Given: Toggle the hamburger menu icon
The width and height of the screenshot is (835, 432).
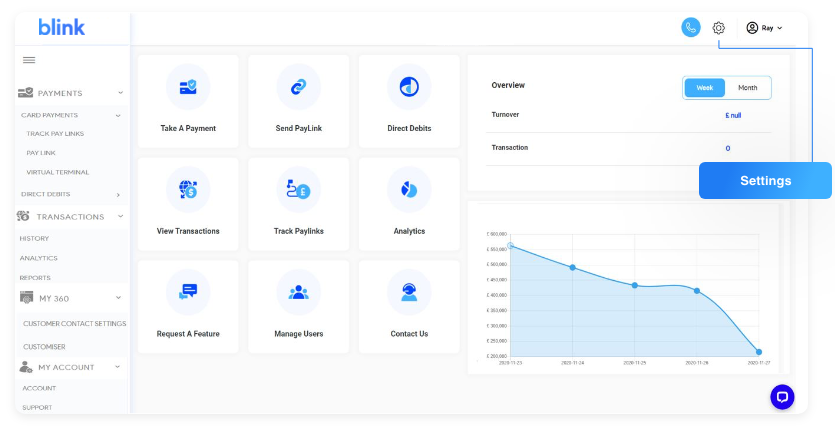Looking at the screenshot, I should (x=29, y=60).
